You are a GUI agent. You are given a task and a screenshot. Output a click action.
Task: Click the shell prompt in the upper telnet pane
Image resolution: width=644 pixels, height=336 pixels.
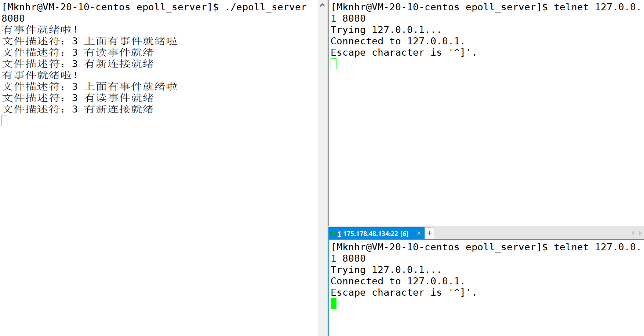tap(440, 7)
